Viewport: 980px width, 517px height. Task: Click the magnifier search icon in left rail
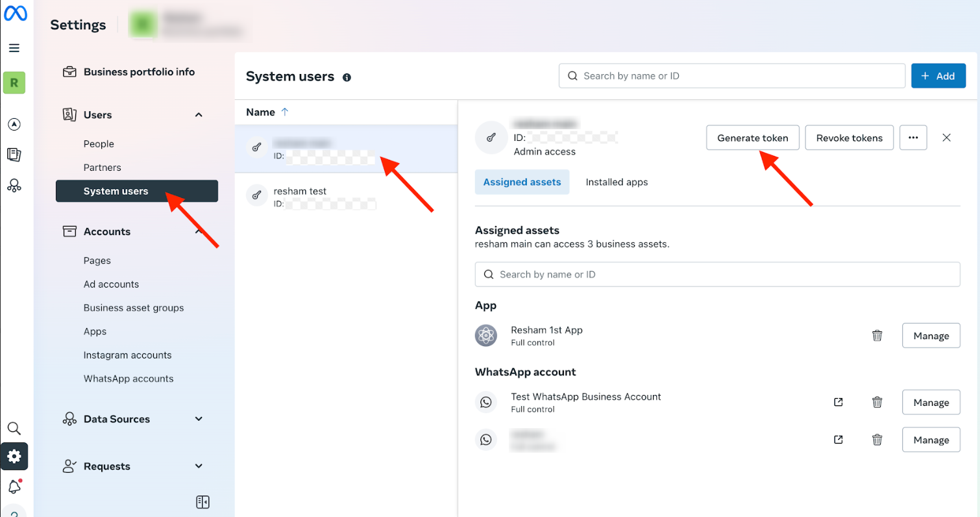pos(14,429)
